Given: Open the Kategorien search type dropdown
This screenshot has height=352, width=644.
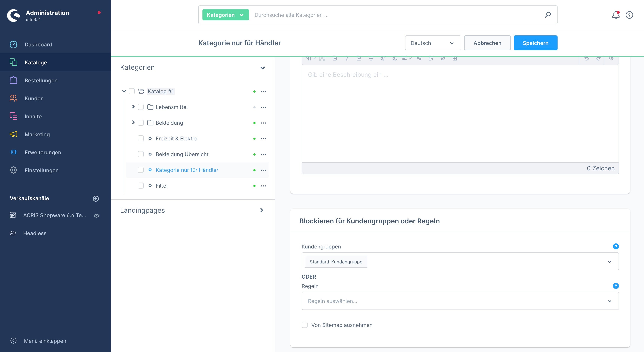Looking at the screenshot, I should [225, 15].
